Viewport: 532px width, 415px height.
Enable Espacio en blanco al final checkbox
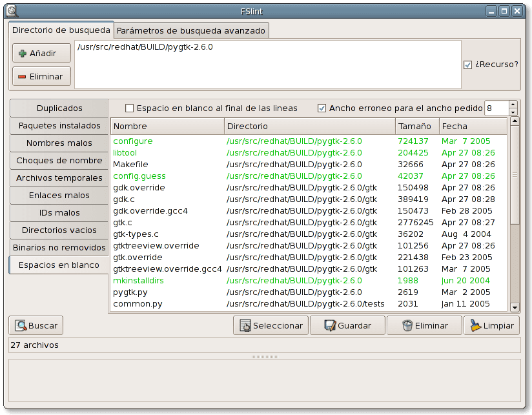(129, 108)
